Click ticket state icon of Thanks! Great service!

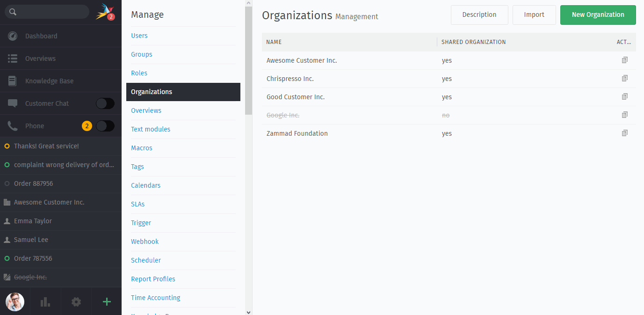(7, 146)
